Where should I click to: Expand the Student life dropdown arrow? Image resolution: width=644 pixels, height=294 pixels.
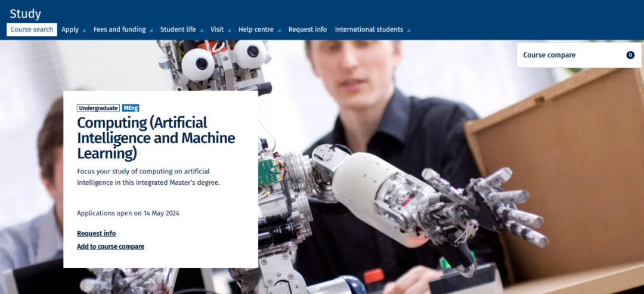202,30
